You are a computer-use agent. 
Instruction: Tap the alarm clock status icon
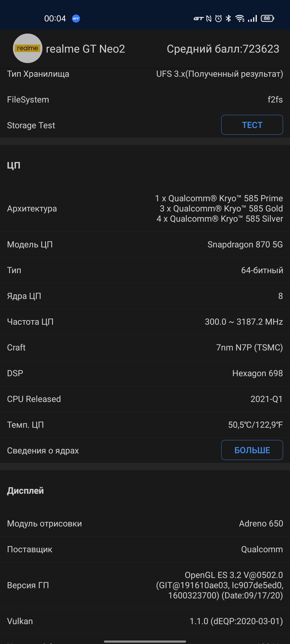point(219,19)
